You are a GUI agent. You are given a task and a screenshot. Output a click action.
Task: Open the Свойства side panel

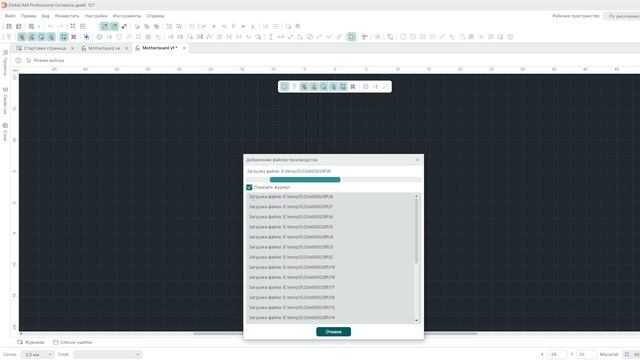[5, 100]
